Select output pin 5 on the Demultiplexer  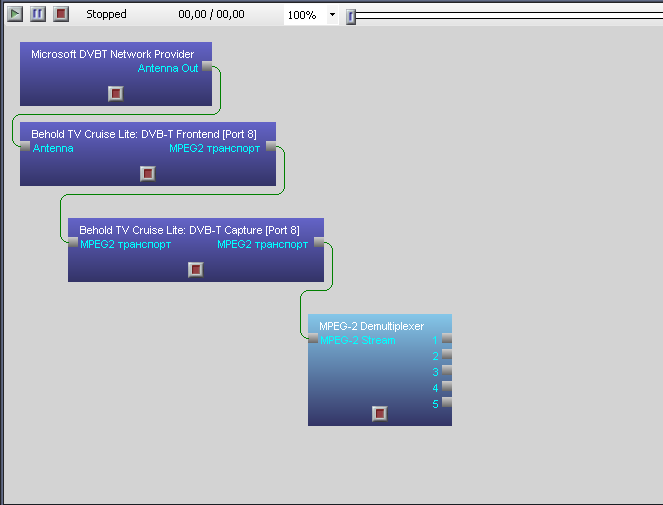pyautogui.click(x=446, y=403)
